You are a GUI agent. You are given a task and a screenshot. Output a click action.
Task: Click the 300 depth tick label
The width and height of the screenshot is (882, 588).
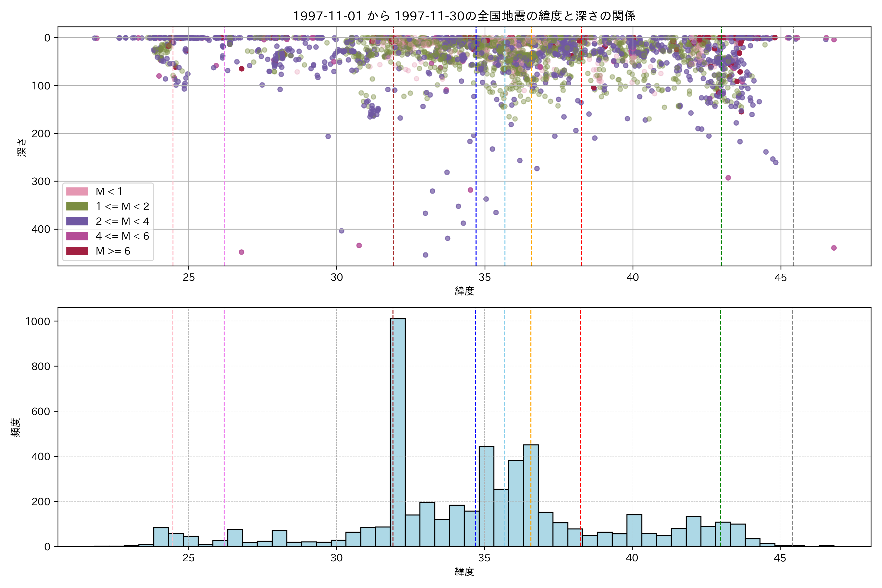pyautogui.click(x=40, y=182)
